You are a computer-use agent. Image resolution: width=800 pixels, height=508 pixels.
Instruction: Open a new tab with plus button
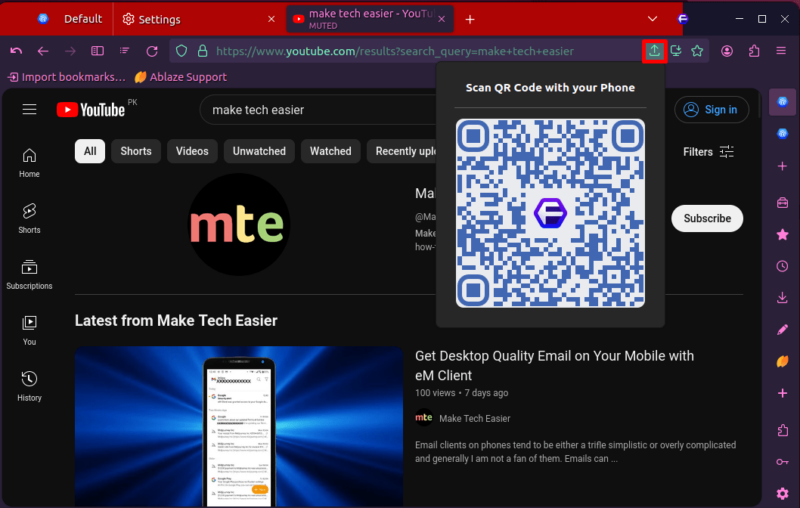pyautogui.click(x=470, y=19)
